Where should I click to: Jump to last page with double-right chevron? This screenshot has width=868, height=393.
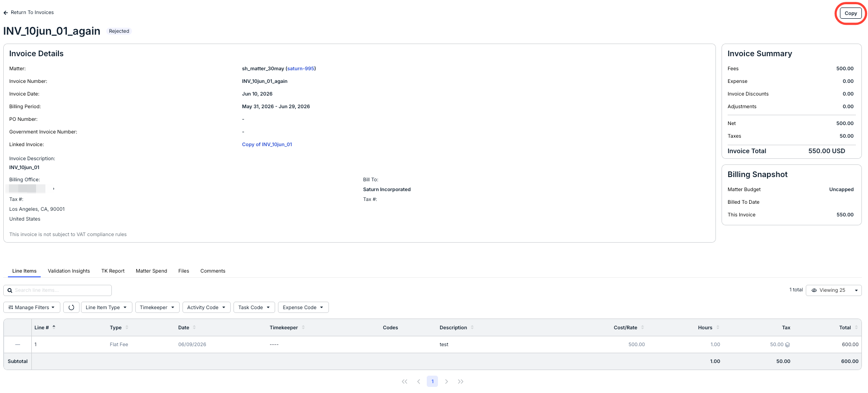460,381
